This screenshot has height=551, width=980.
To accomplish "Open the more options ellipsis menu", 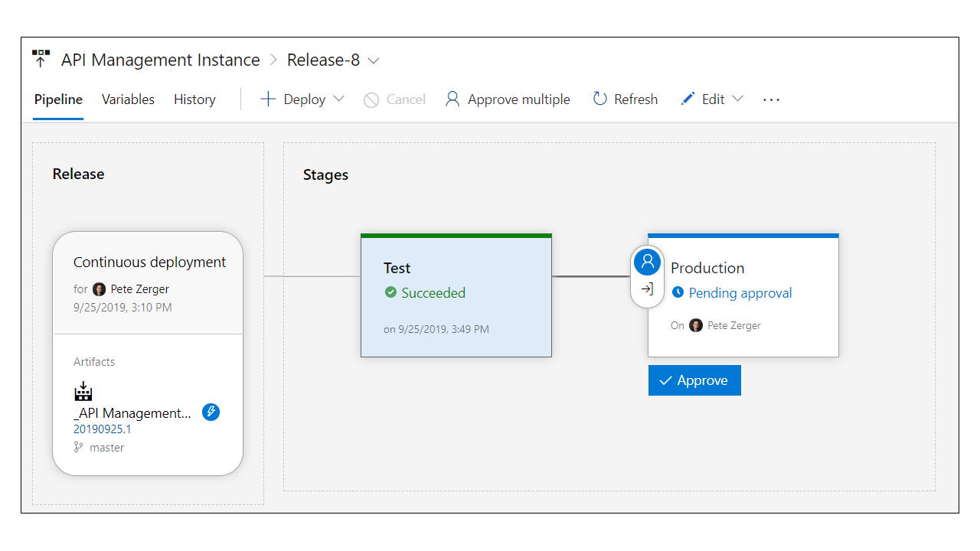I will click(x=771, y=99).
